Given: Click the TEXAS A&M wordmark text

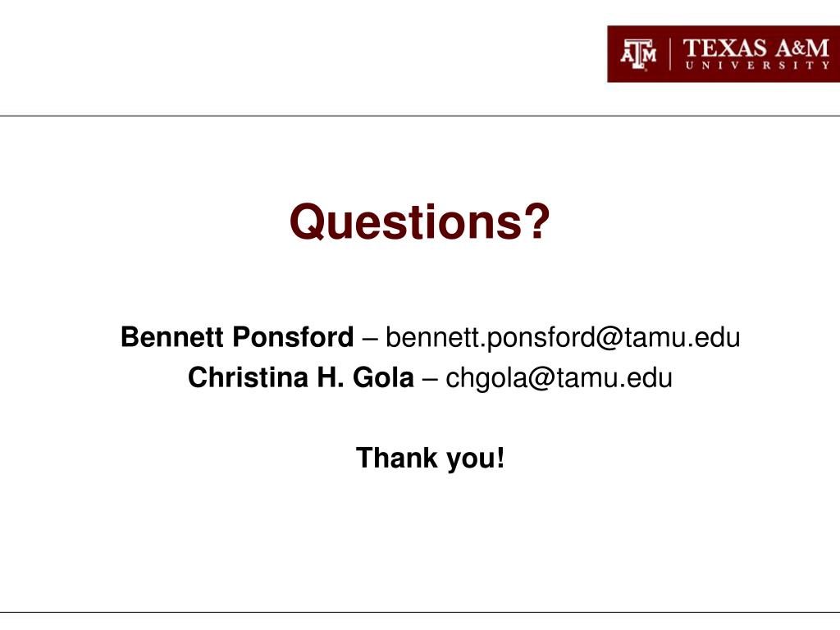Looking at the screenshot, I should click(x=756, y=48).
